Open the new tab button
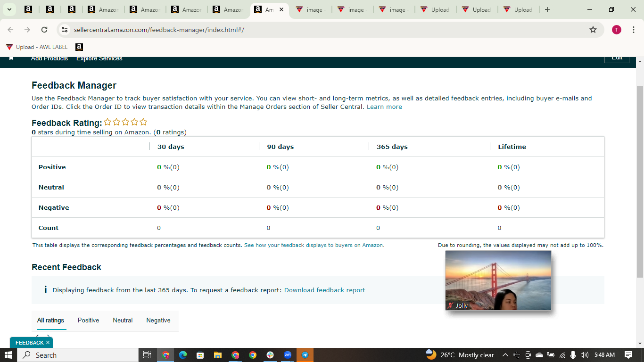Image resolution: width=644 pixels, height=362 pixels. [547, 9]
